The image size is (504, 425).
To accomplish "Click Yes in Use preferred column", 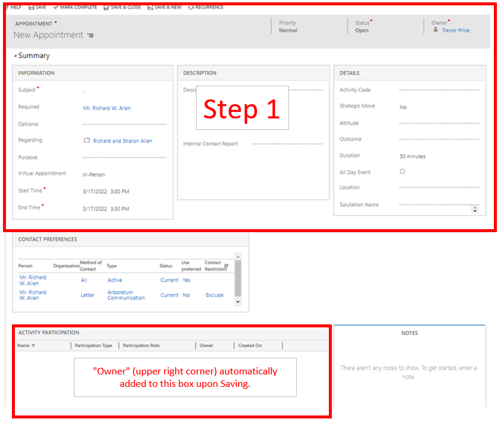I will 186,280.
